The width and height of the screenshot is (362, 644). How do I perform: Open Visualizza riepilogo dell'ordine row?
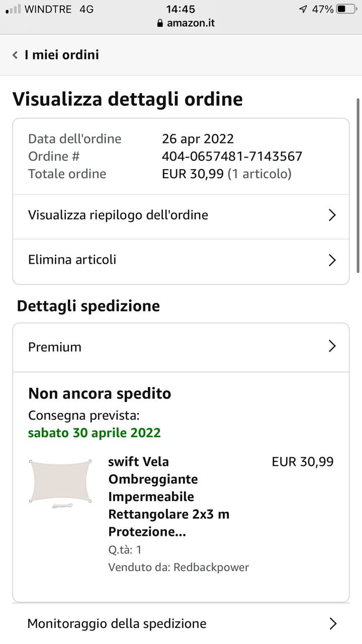[118, 215]
